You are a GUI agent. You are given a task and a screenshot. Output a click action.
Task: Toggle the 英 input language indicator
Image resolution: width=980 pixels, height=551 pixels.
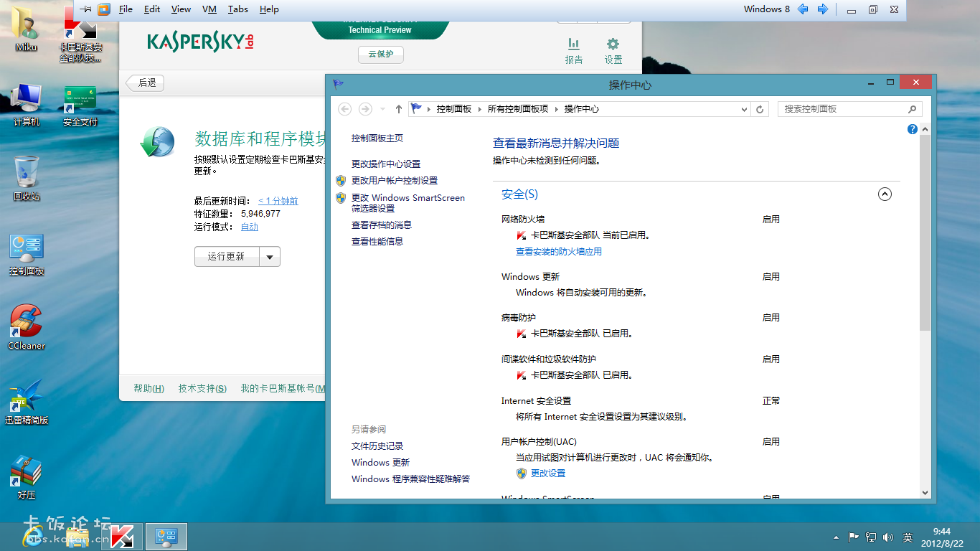(x=908, y=537)
